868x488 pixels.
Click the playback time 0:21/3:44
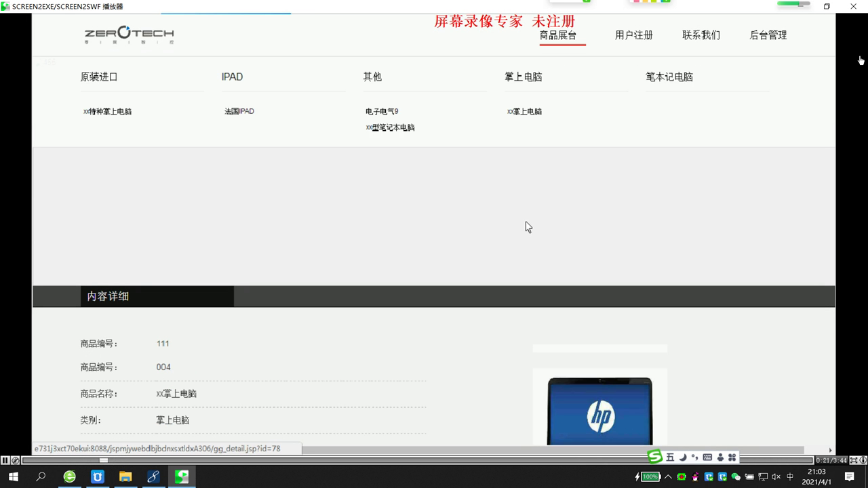tap(831, 460)
